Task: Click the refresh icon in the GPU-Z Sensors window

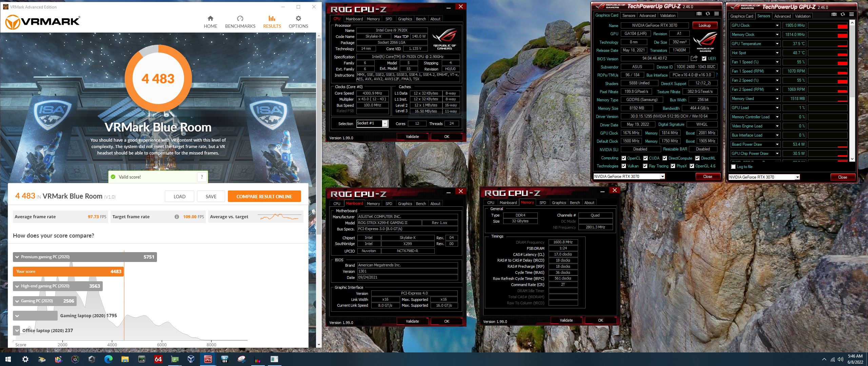Action: (x=843, y=15)
